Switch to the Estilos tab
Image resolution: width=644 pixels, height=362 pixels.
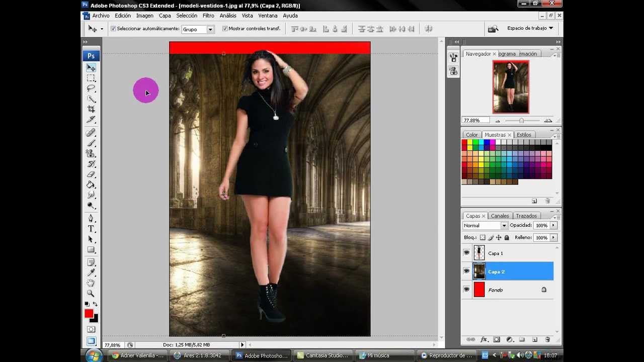524,135
